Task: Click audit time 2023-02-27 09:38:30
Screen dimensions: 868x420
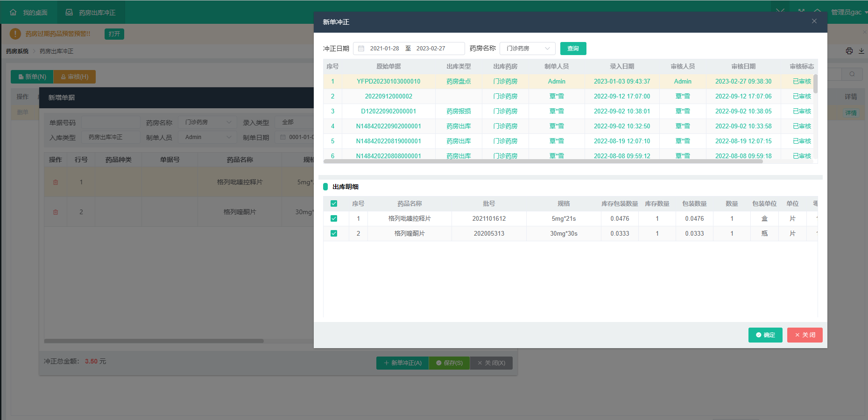Action: tap(743, 81)
